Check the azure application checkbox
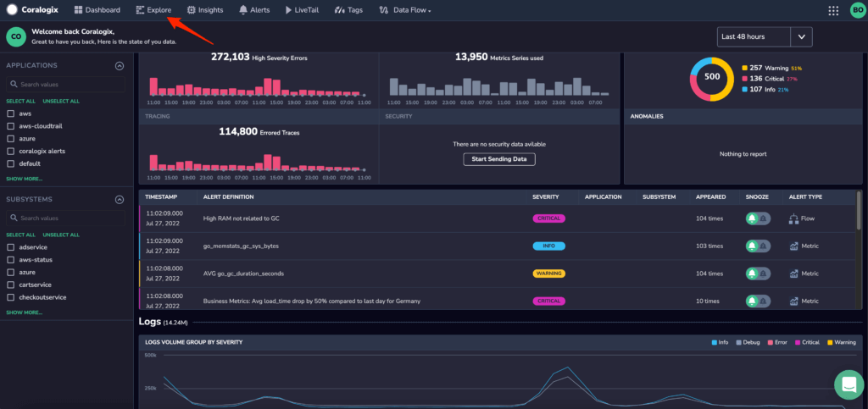 click(x=10, y=139)
